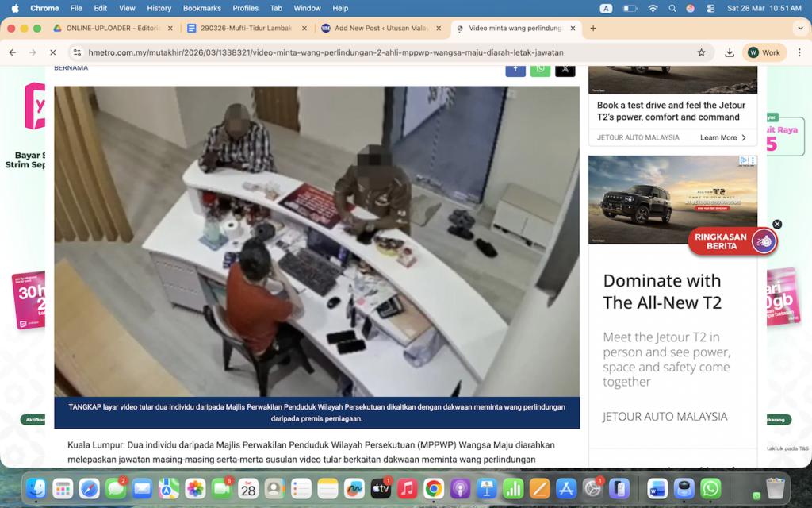This screenshot has height=508, width=812.
Task: Open the Work profile menu
Action: (764, 52)
